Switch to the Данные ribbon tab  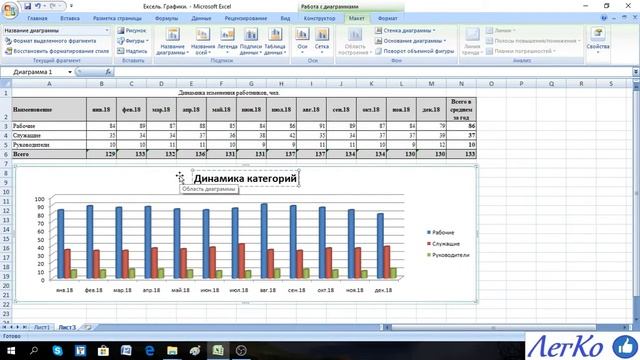(x=201, y=18)
